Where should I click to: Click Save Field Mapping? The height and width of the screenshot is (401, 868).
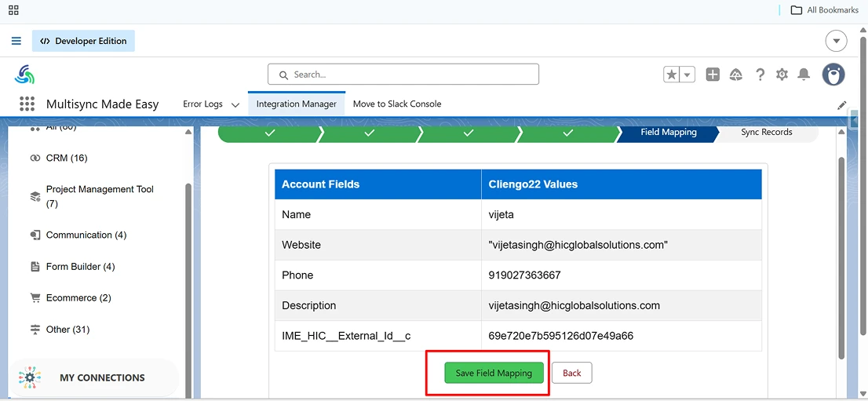tap(494, 373)
